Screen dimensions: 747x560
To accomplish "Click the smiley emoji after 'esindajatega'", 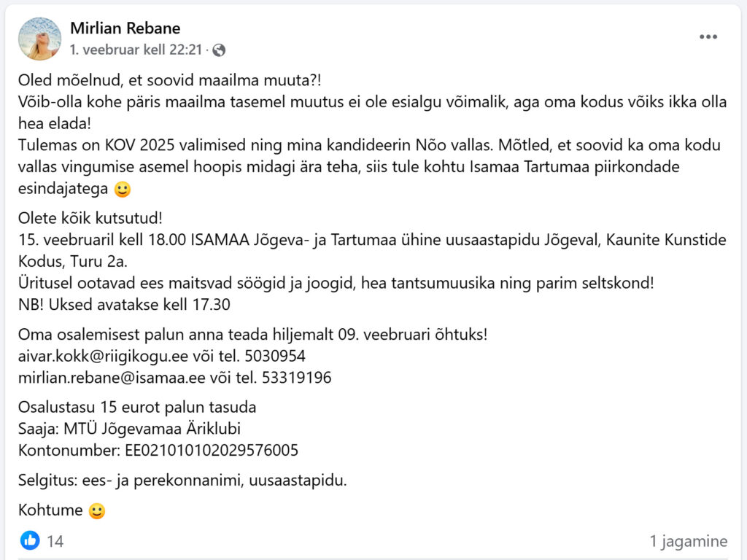I will (123, 189).
